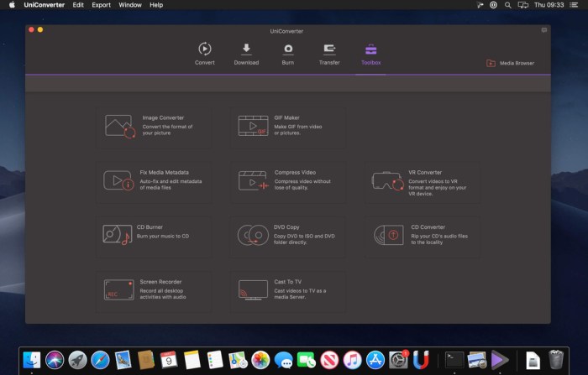Open the Edit menu in menu bar

(78, 5)
